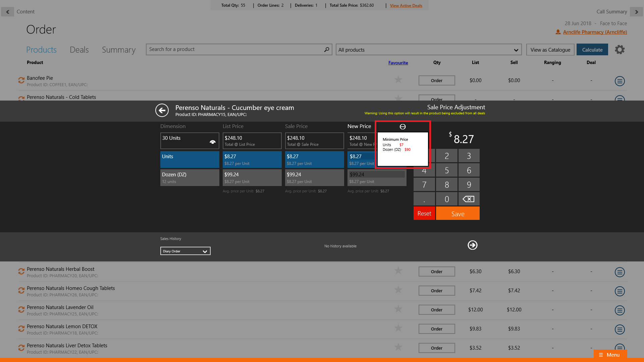The width and height of the screenshot is (644, 362).
Task: Click search magnifier in product search
Action: coord(326,50)
